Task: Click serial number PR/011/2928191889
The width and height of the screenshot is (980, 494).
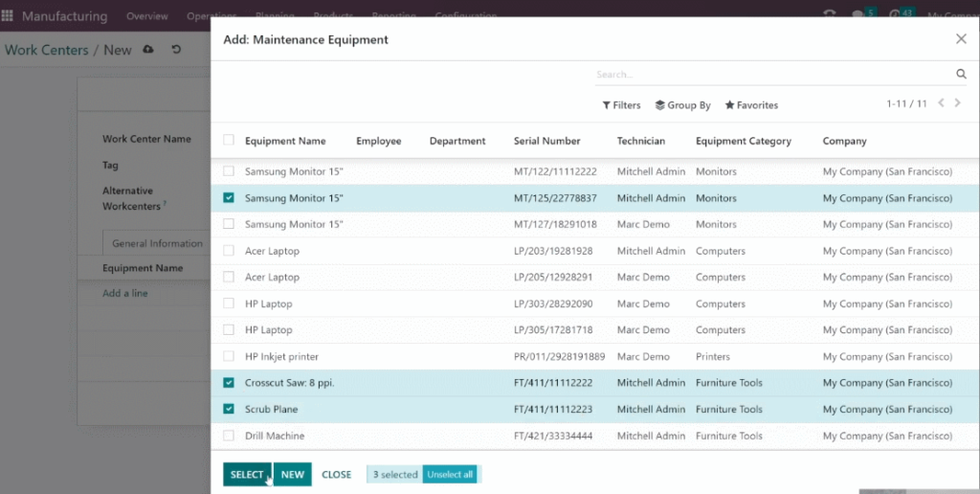Action: (x=559, y=356)
